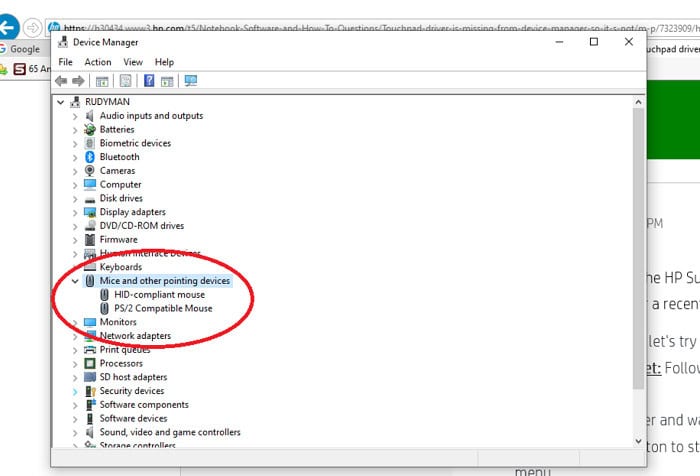This screenshot has width=700, height=476.
Task: Click the HID-compliant mouse device icon
Action: point(104,295)
